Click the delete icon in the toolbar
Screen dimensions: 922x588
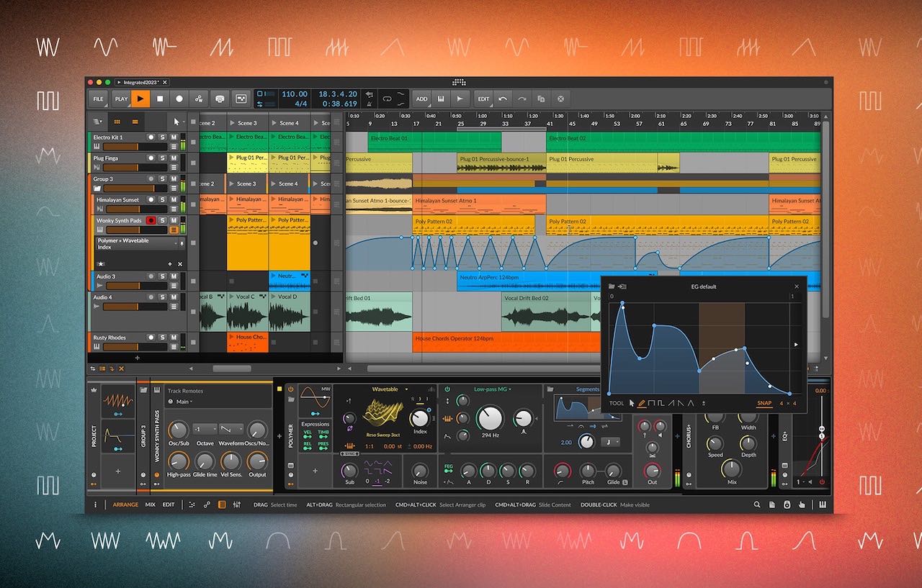click(x=560, y=99)
